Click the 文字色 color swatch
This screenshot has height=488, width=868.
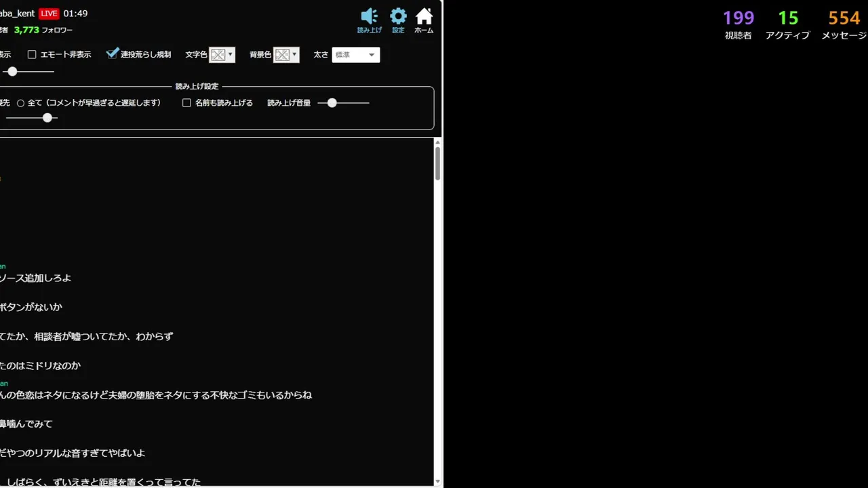point(218,55)
